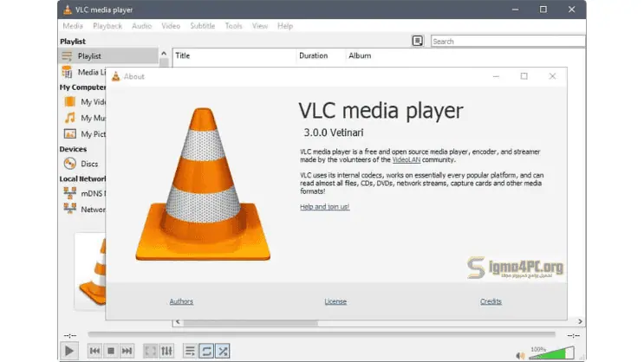This screenshot has width=644, height=362.
Task: Select mDNS network discovery entry
Action: (85, 193)
